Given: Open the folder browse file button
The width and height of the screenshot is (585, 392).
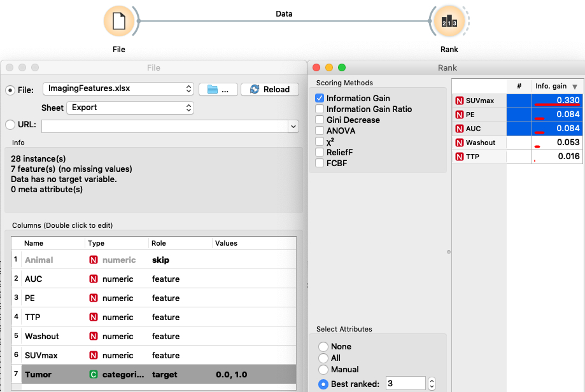Looking at the screenshot, I should [218, 89].
